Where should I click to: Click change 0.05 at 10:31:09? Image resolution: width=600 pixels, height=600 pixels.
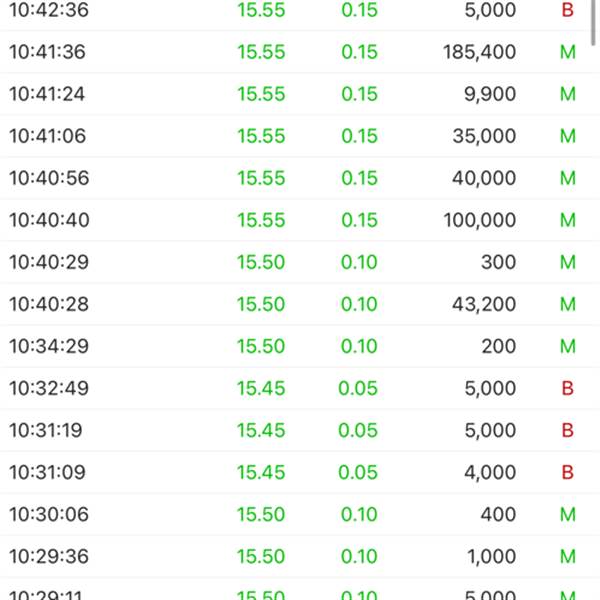[358, 473]
